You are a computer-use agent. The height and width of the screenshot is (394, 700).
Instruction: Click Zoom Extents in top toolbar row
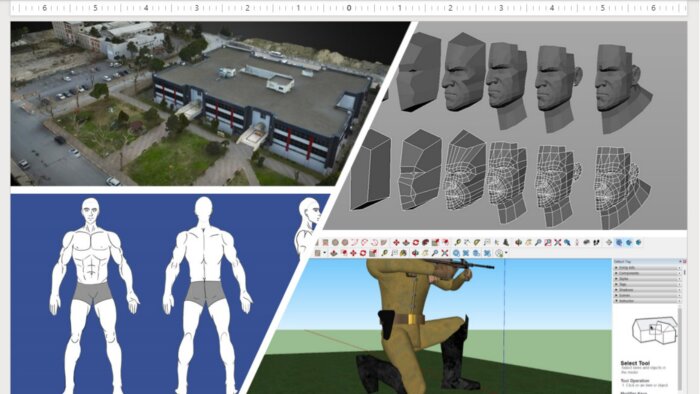pyautogui.click(x=558, y=242)
